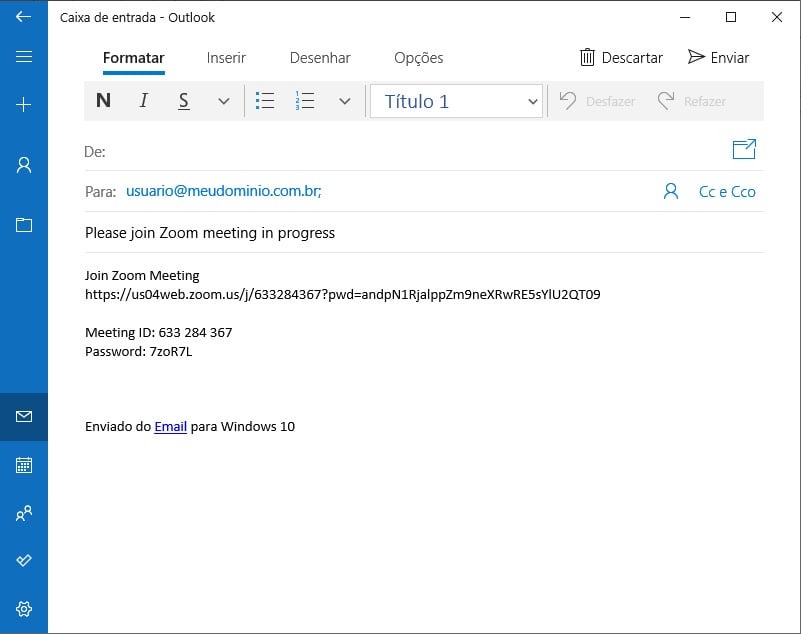This screenshot has height=634, width=801.
Task: Open message in new window icon
Action: [744, 149]
